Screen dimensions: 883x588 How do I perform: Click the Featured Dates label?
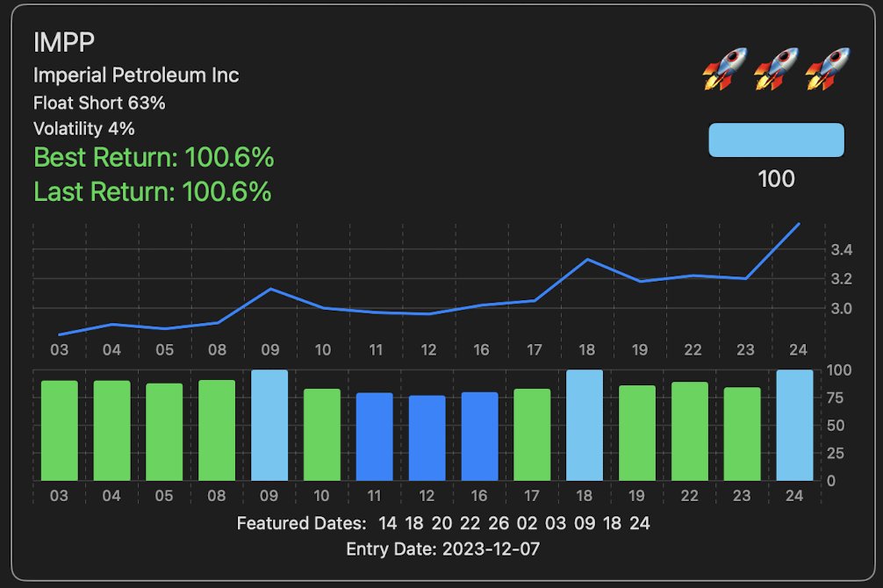[x=301, y=523]
